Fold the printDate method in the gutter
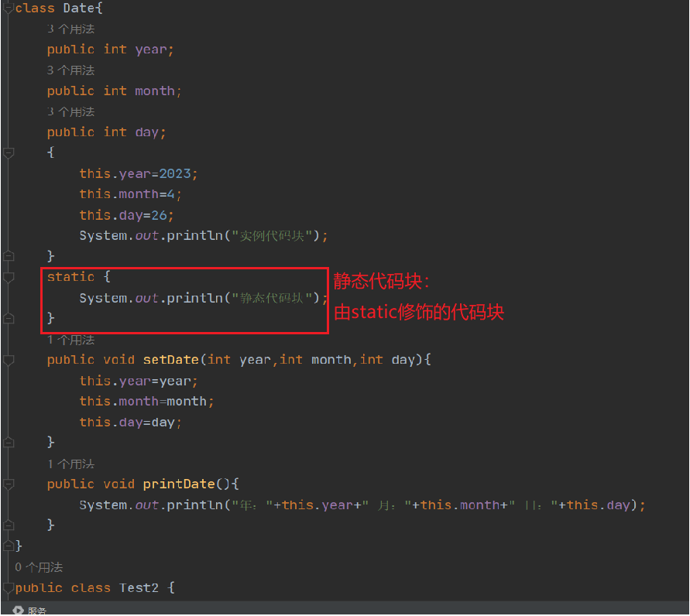 coord(9,484)
